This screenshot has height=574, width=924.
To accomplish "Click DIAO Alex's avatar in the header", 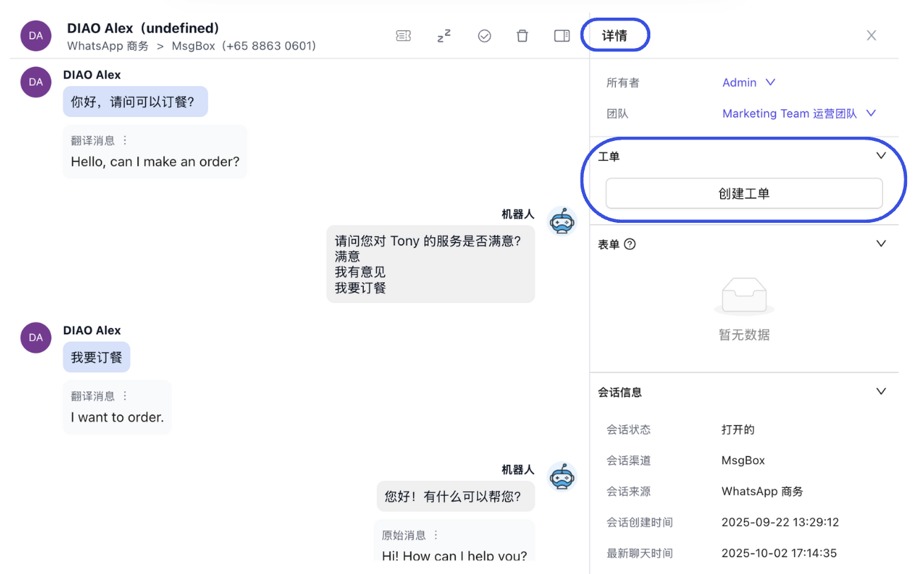I will 35,35.
